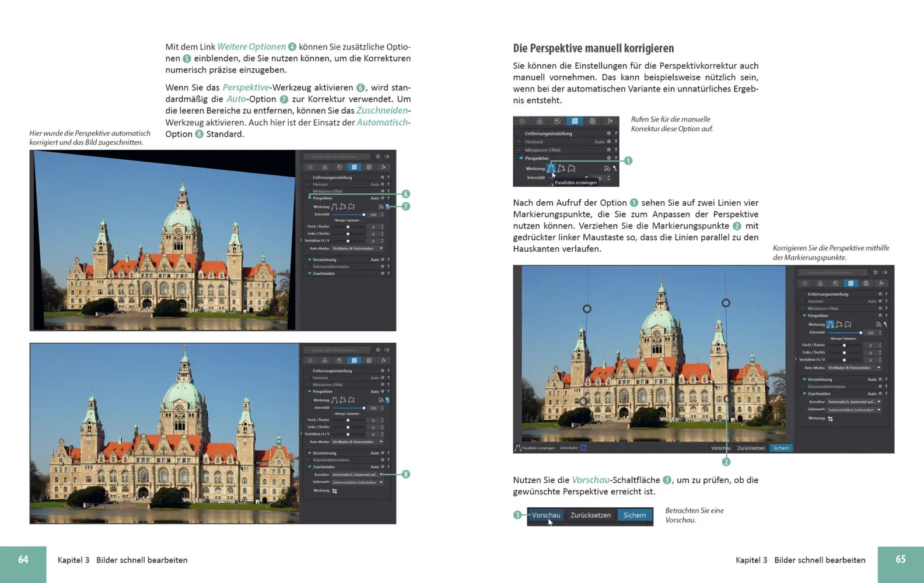The image size is (924, 583).
Task: Click the Vorschau button marked callout 3
Action: click(546, 515)
